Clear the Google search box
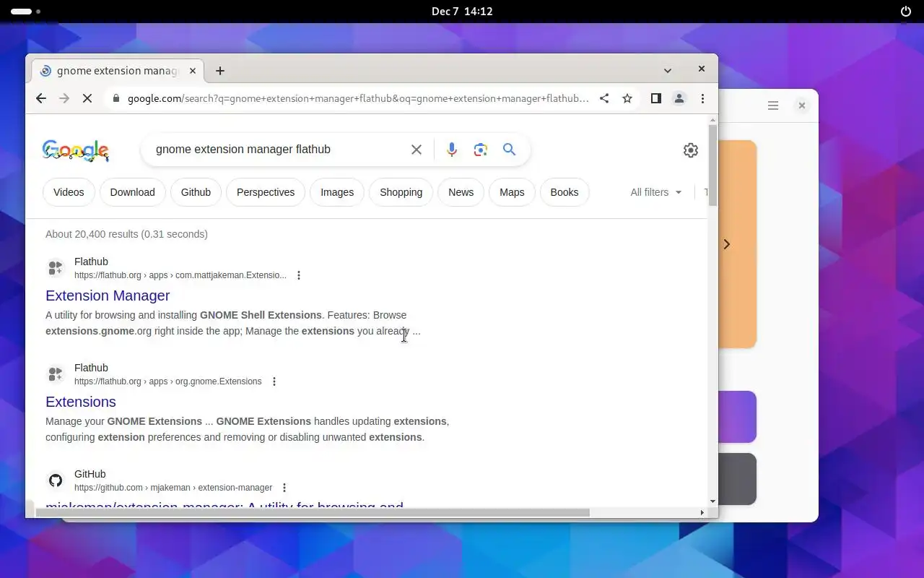This screenshot has width=924, height=578. [417, 150]
